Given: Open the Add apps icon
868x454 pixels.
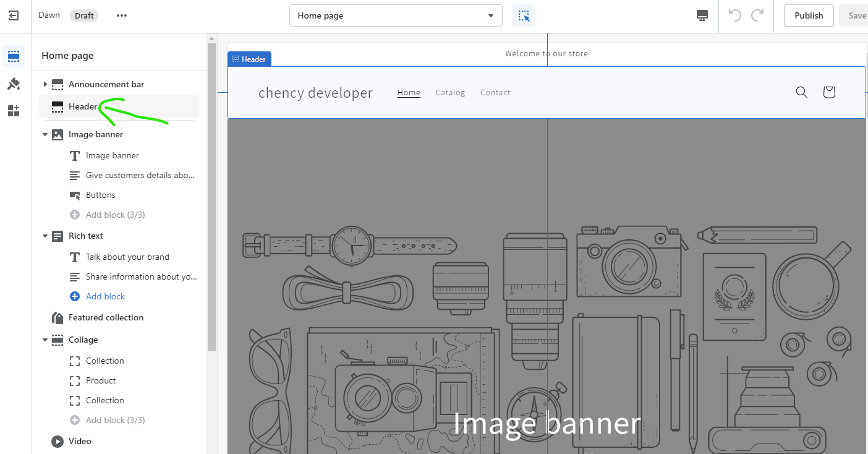Looking at the screenshot, I should [x=14, y=111].
